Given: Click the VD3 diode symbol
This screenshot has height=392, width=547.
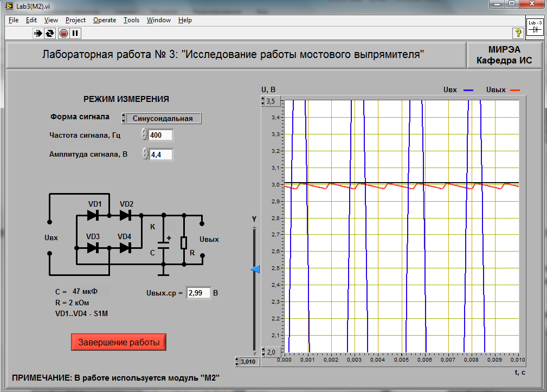Looking at the screenshot, I should tap(93, 248).
